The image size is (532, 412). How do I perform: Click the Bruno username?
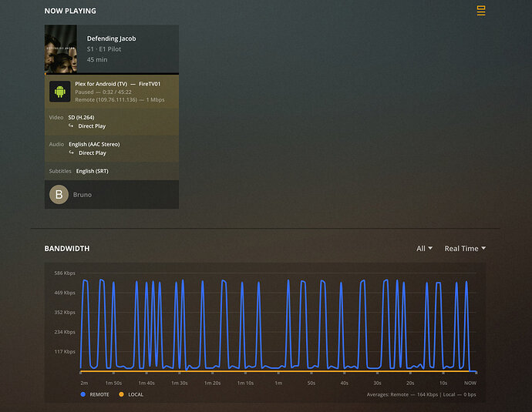[x=82, y=195]
